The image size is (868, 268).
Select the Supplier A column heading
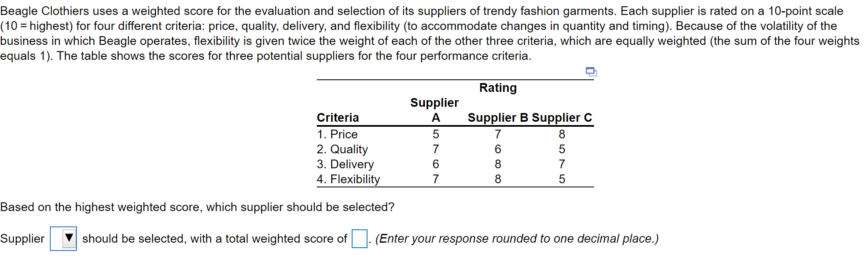pyautogui.click(x=434, y=110)
